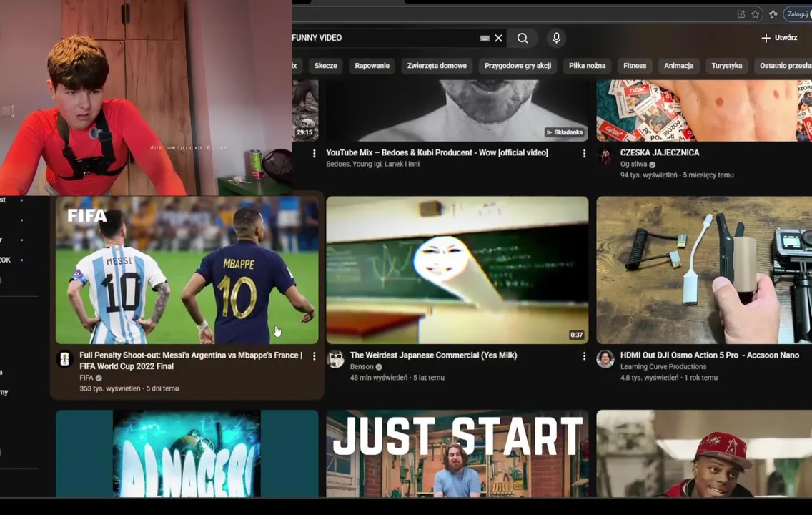
Task: Play the CZESKA JAJECZNICA thumbnail
Action: (x=704, y=110)
